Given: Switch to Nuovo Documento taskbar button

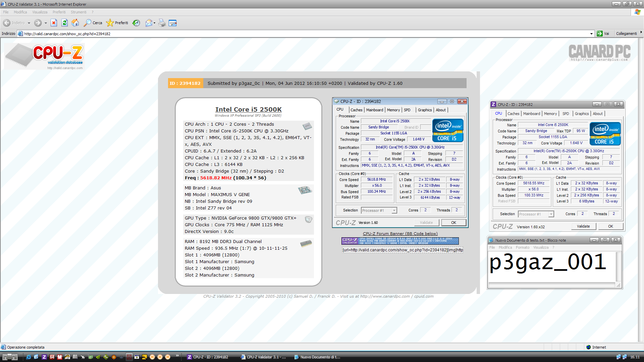Looking at the screenshot, I should [x=317, y=357].
